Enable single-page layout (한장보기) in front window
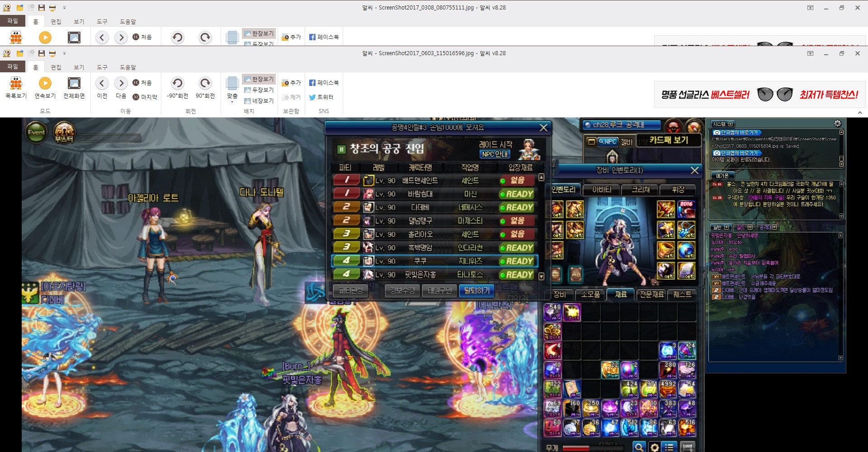 point(259,79)
